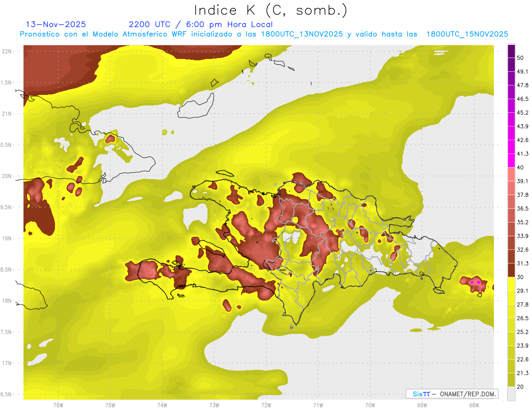The height and width of the screenshot is (411, 532).
Task: Click the color bar label '49.1'
Action: coord(523,71)
